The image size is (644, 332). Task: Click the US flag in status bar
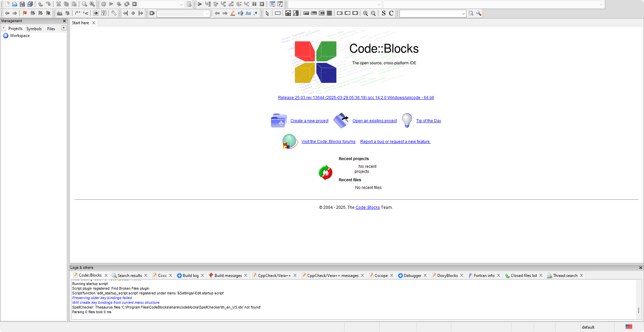[x=629, y=327]
